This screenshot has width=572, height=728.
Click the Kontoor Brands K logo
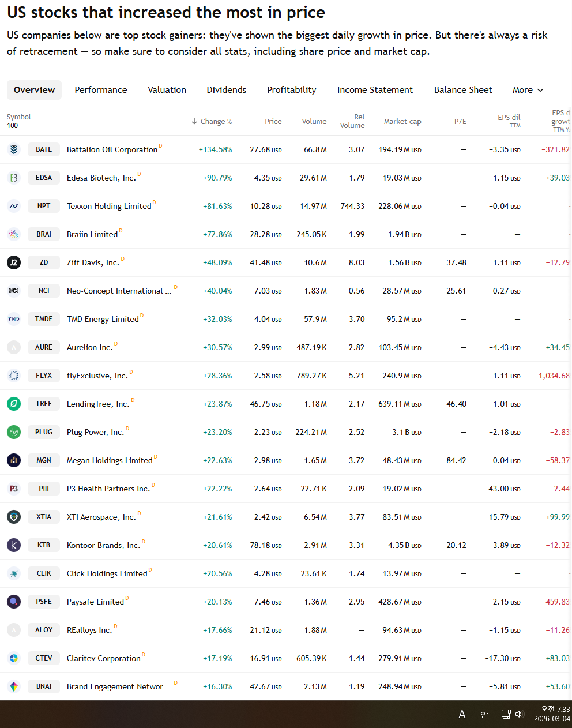tap(14, 545)
